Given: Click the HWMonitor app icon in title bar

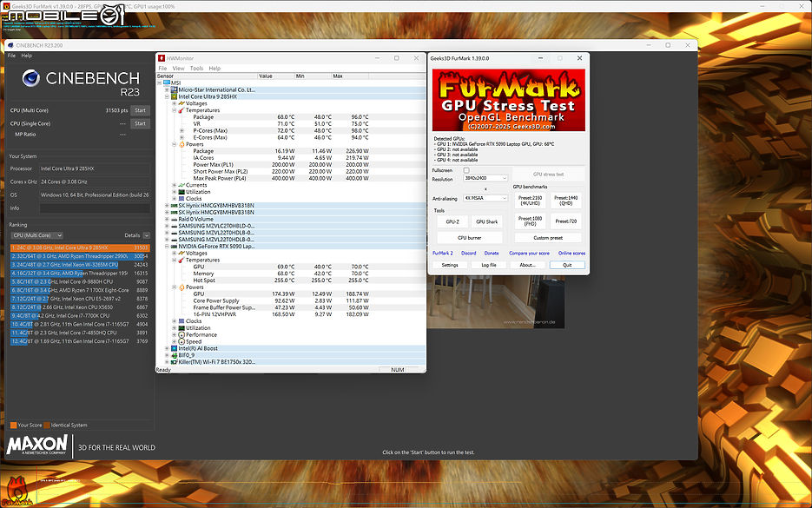Looking at the screenshot, I should click(x=162, y=58).
